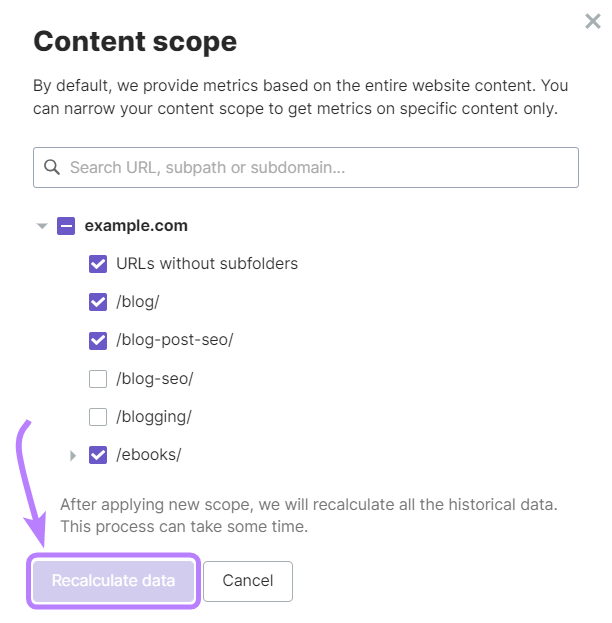Screen dimensions: 612x623
Task: Uncheck the URLs without subfolders checkbox
Action: [98, 264]
